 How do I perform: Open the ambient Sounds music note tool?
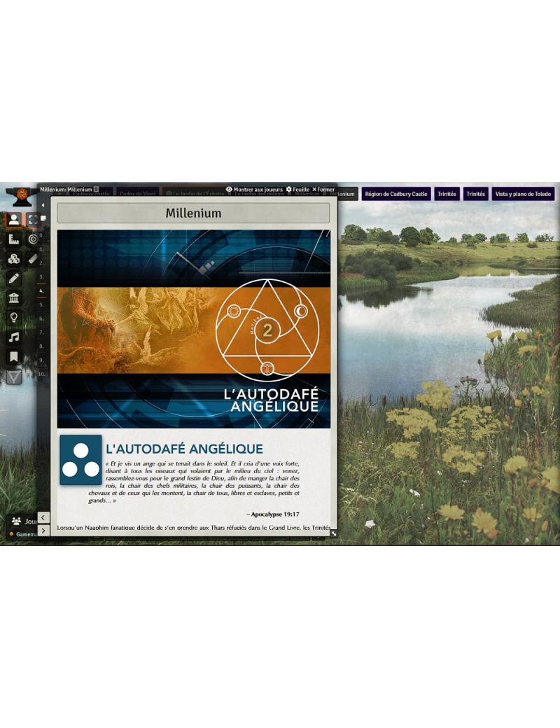[13, 337]
